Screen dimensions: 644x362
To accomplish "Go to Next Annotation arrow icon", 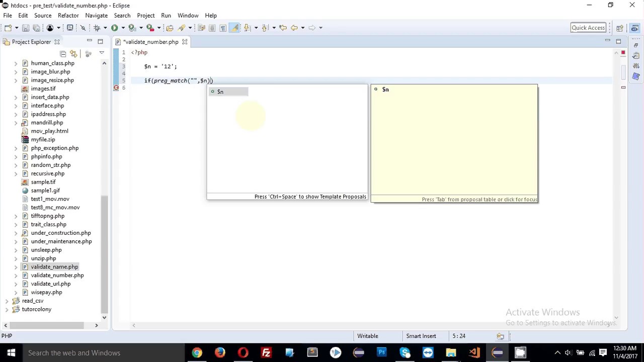I will (x=247, y=28).
